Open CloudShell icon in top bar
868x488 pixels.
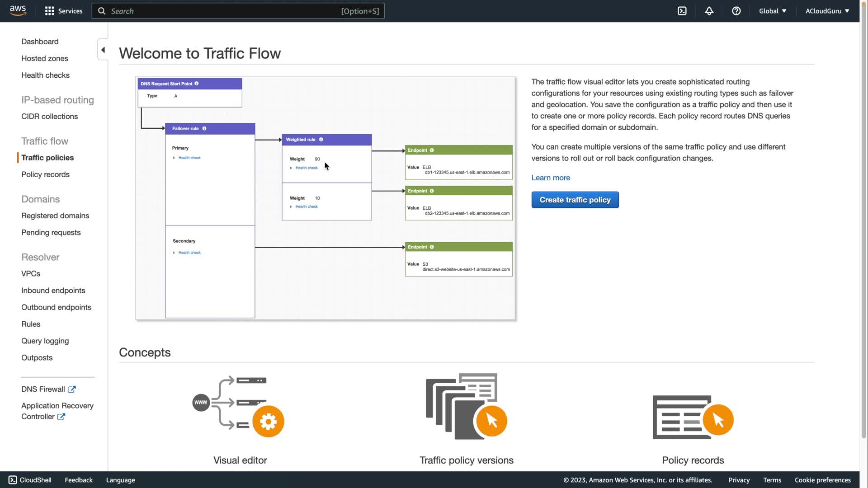tap(682, 11)
